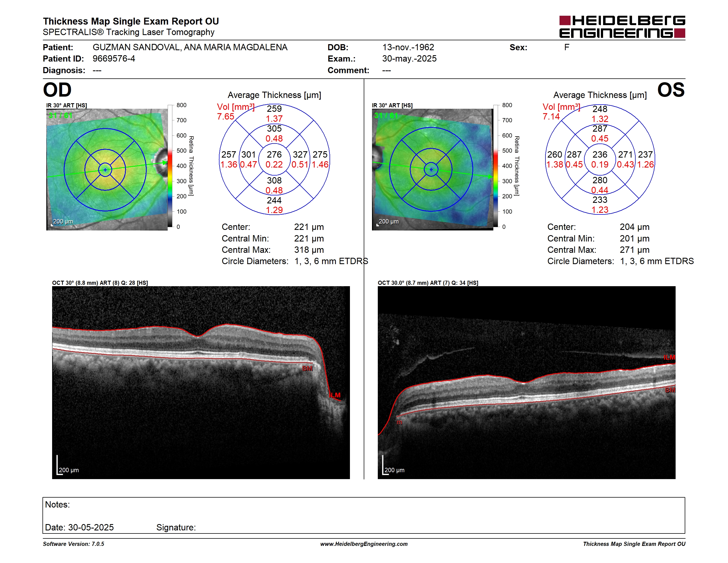The height and width of the screenshot is (563, 728).
Task: Click the OS OCT B-scan image
Action: (x=526, y=383)
